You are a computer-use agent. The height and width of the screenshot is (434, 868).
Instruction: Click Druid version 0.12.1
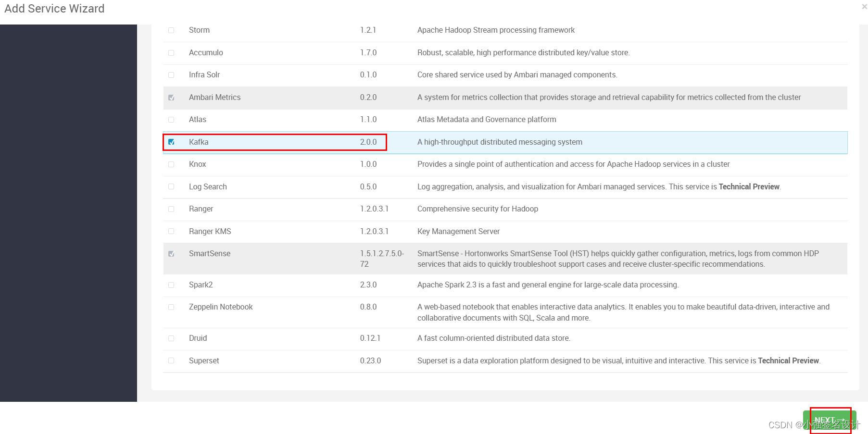pyautogui.click(x=370, y=338)
